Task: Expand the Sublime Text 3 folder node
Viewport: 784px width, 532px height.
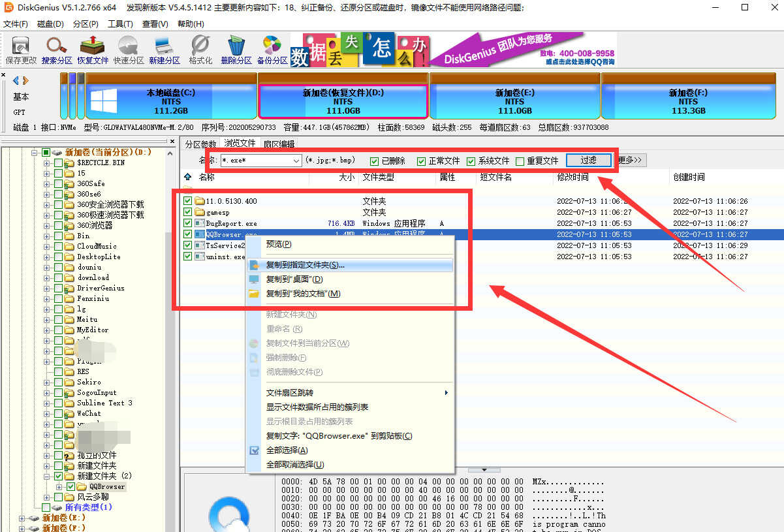Action: coord(47,403)
